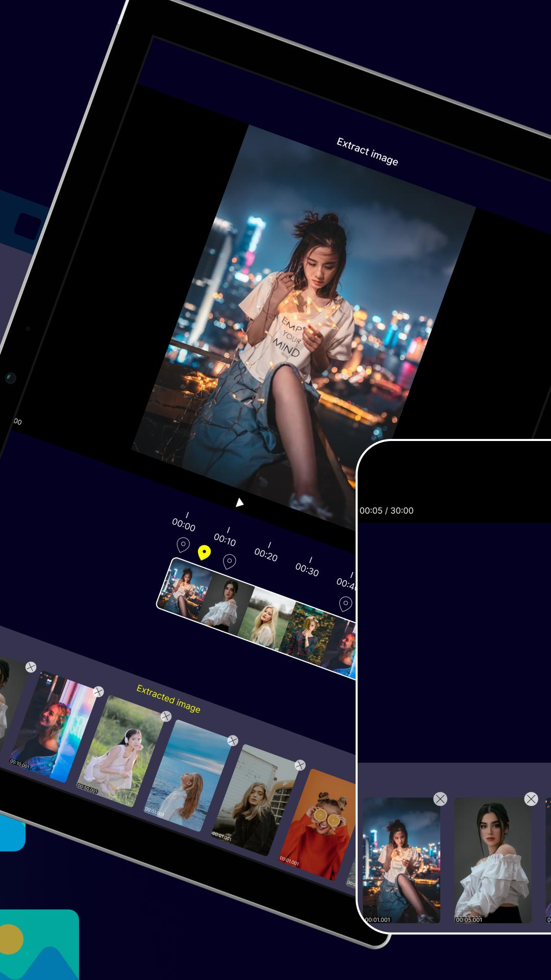
Task: Open extracted girl holding orange slices thumbnail
Action: (317, 824)
